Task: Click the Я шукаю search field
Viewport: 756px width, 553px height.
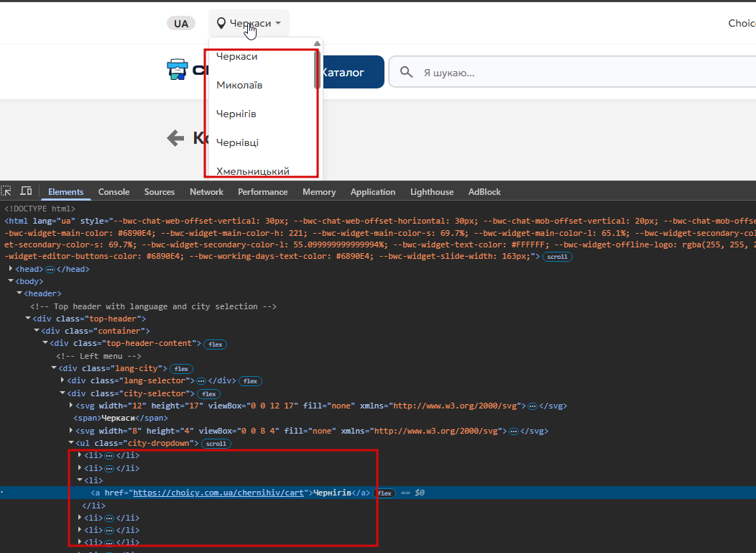Action: (572, 73)
